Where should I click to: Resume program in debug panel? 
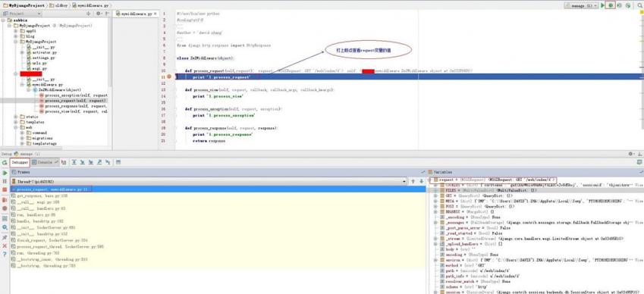(5, 173)
